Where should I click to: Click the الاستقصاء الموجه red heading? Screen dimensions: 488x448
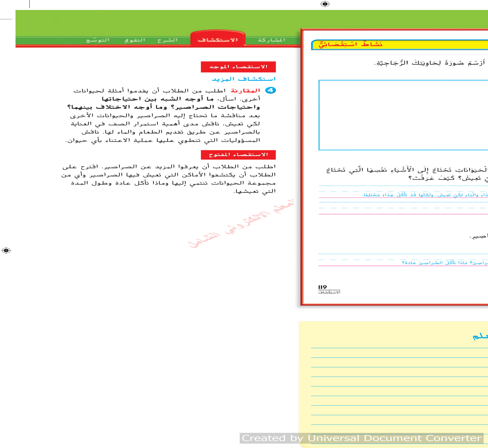pos(238,67)
